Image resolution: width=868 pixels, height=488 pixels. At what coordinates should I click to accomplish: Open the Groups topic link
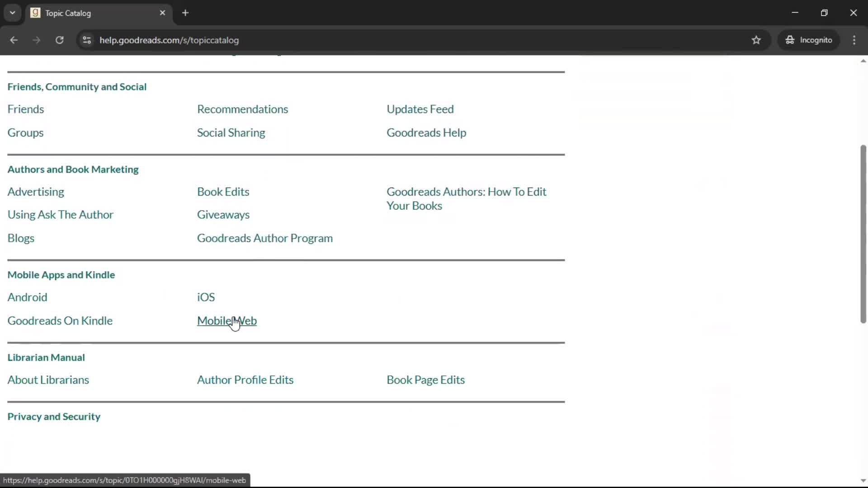click(x=25, y=133)
